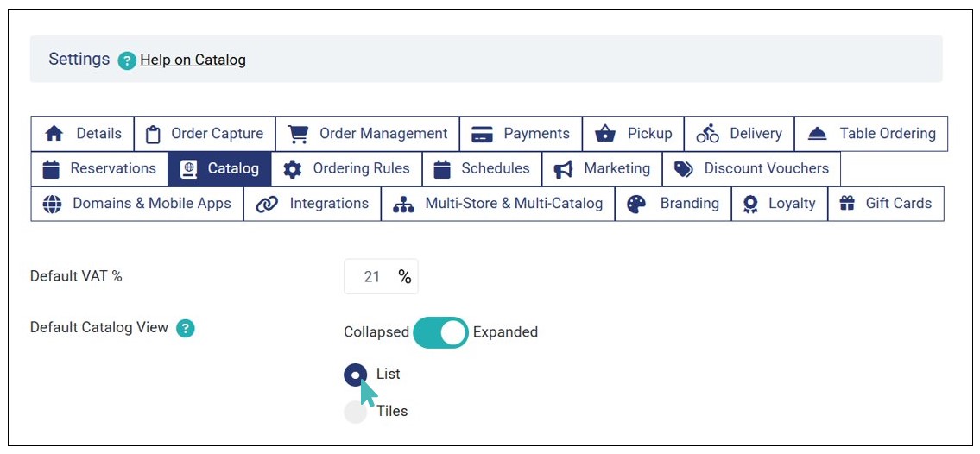Click the megaphone Marketing icon

click(564, 169)
